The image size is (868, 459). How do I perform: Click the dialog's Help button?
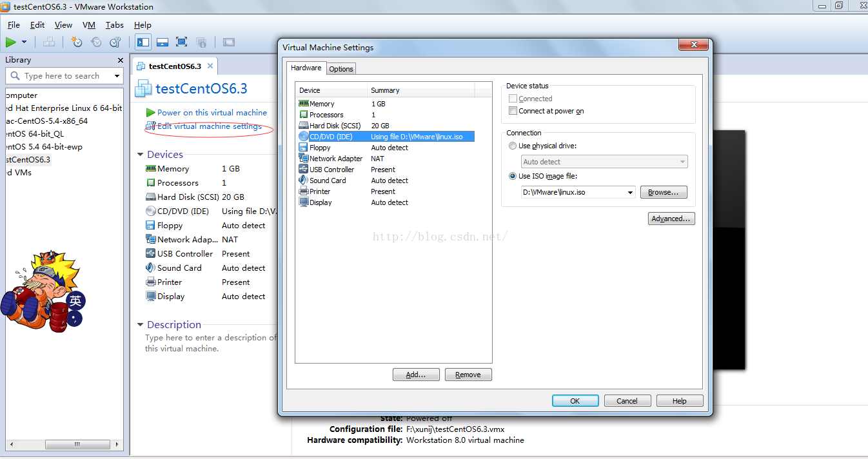coord(680,400)
